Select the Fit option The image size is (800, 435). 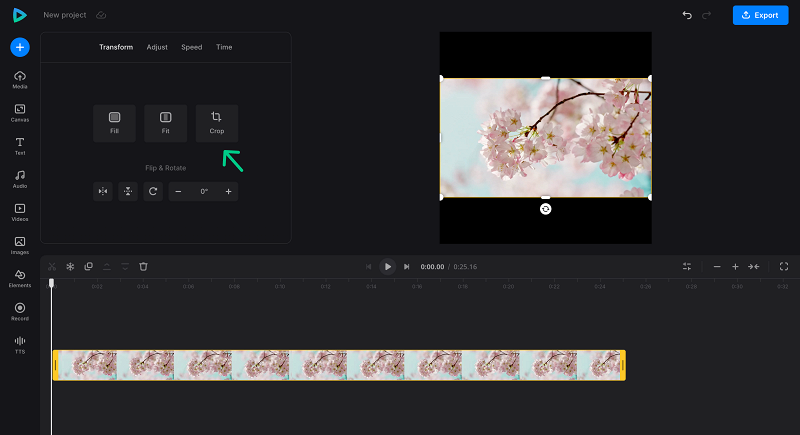coord(166,123)
